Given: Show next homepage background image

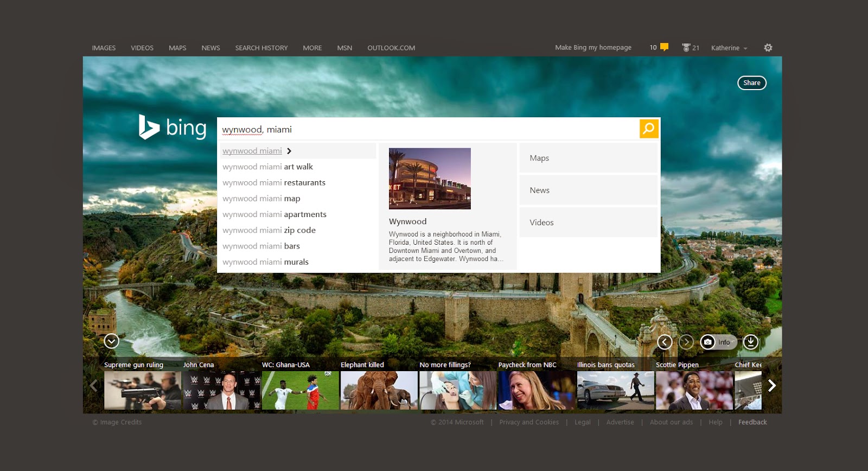Looking at the screenshot, I should 686,342.
